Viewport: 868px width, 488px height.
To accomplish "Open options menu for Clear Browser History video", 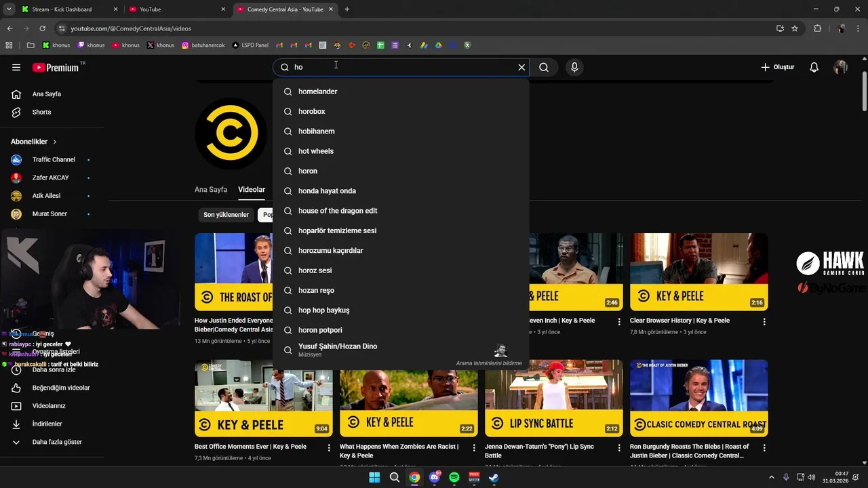I will (x=764, y=322).
